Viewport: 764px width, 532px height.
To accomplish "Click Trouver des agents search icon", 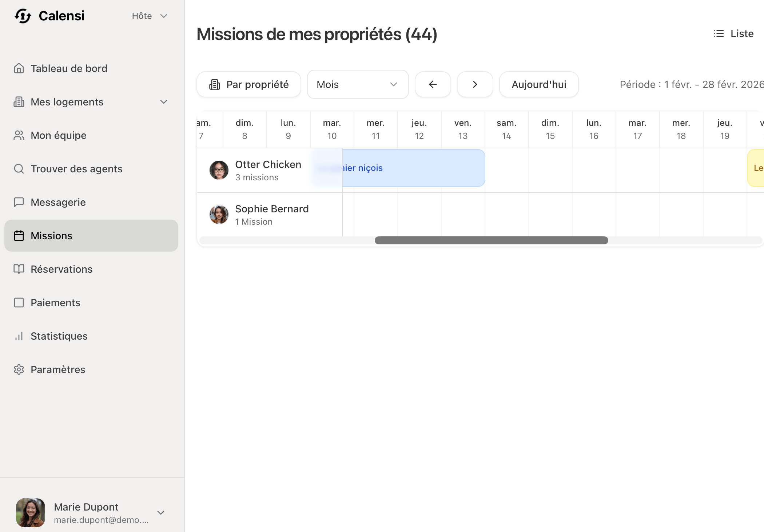I will tap(19, 169).
